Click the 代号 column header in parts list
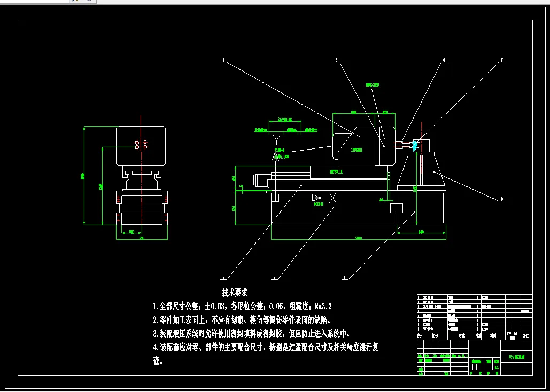 point(434,336)
